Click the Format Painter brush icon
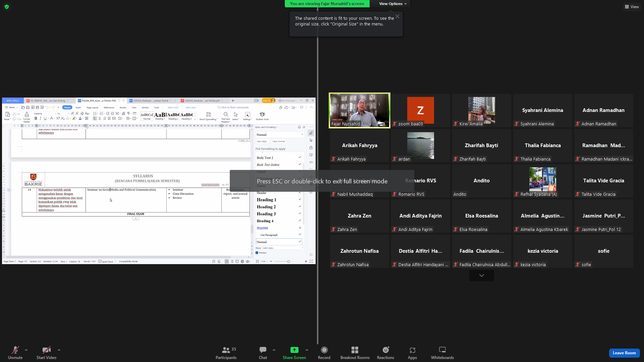This screenshot has height=362, width=644. [x=26, y=115]
